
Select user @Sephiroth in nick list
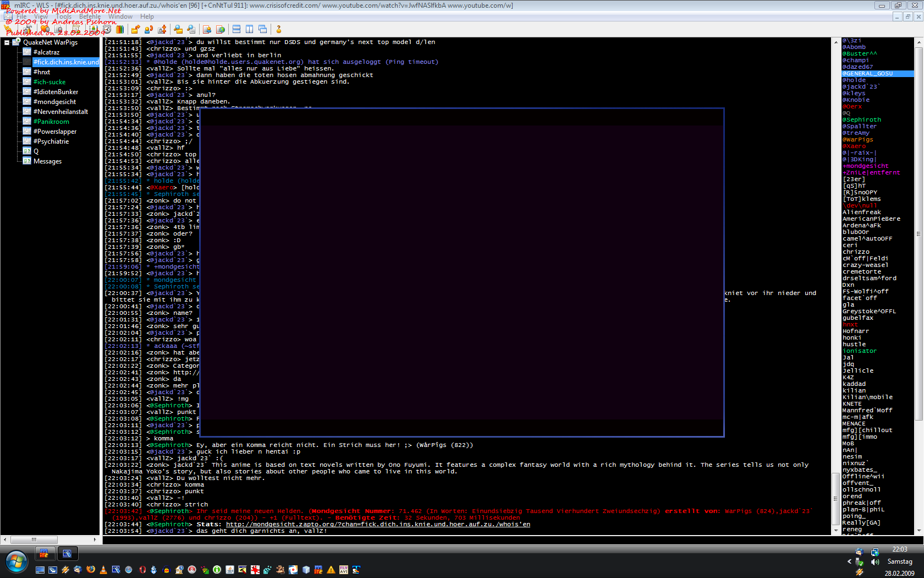tap(862, 120)
